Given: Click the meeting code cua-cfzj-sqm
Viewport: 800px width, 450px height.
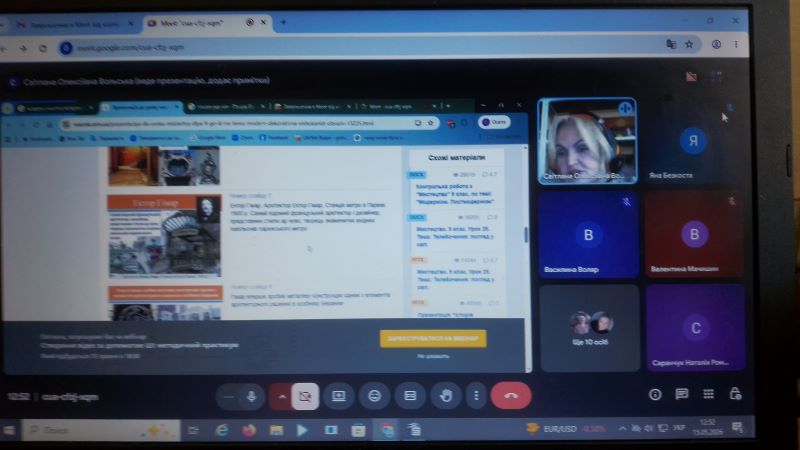Looking at the screenshot, I should click(70, 396).
